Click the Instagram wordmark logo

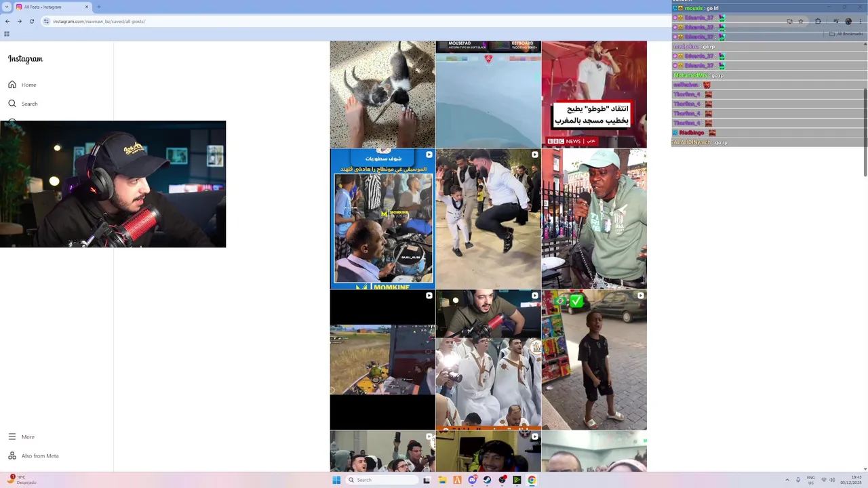(25, 59)
